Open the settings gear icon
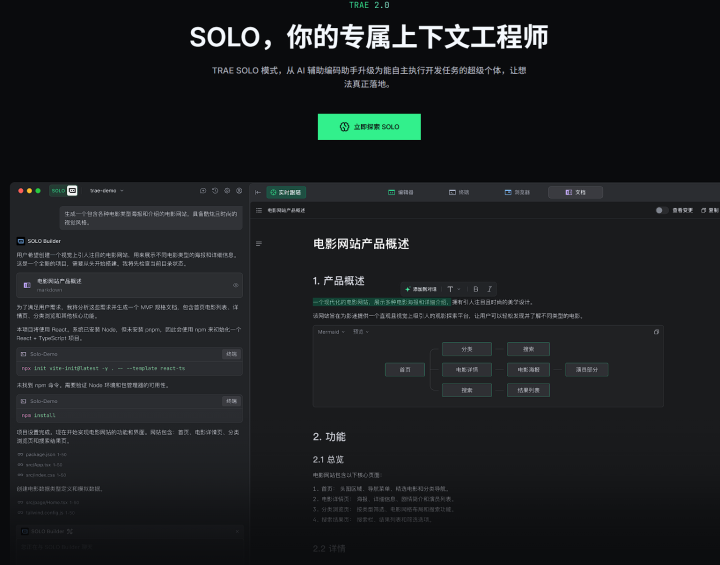The height and width of the screenshot is (565, 720). [227, 190]
